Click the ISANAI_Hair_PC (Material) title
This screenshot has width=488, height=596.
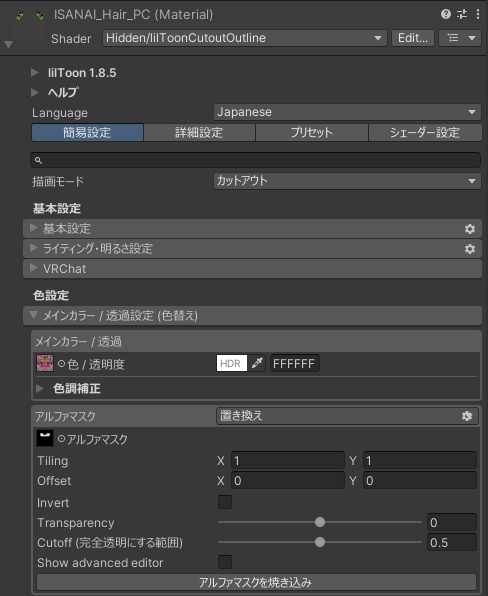(x=133, y=14)
